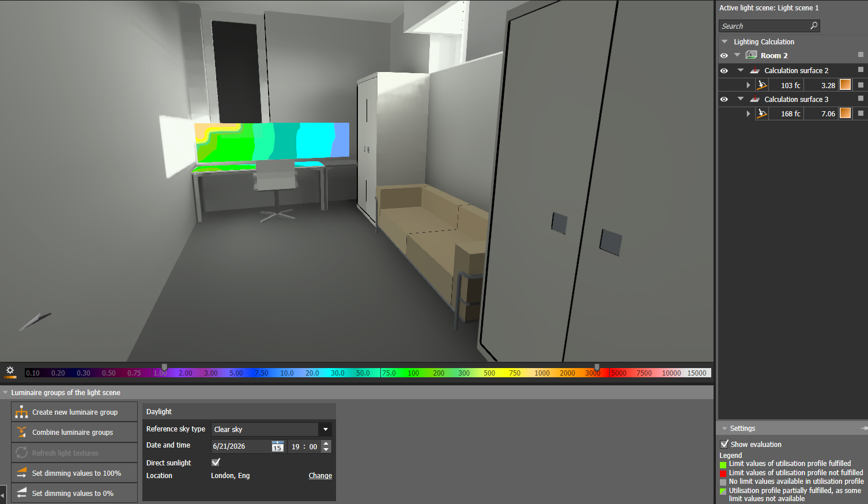Click the false-color surface above the desk
The width and height of the screenshot is (868, 504).
pyautogui.click(x=272, y=141)
